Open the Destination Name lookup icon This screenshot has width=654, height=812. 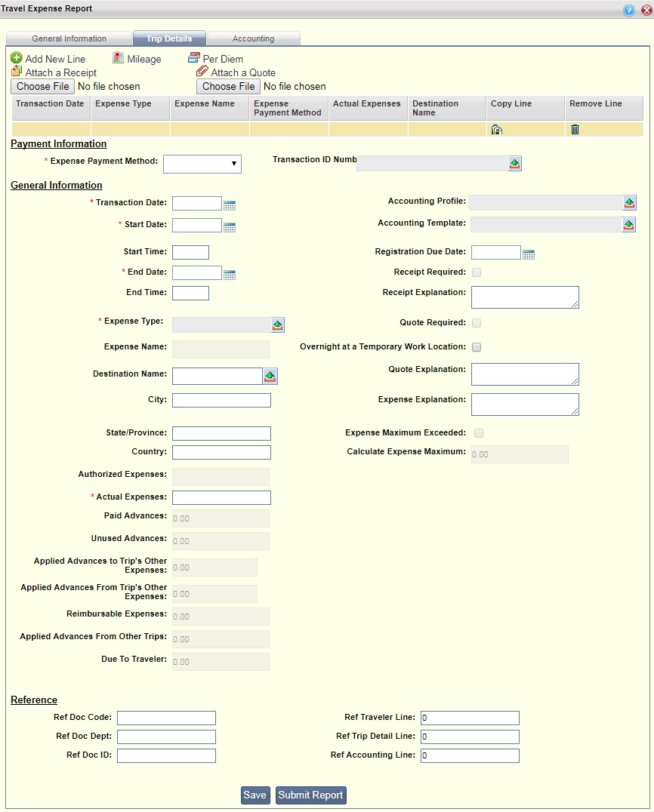tap(270, 376)
